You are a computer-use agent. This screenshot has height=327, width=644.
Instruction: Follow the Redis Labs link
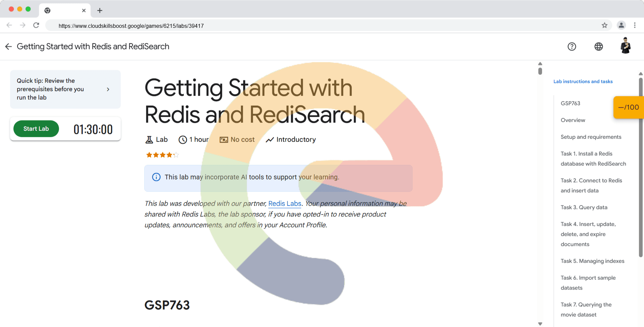[284, 204]
